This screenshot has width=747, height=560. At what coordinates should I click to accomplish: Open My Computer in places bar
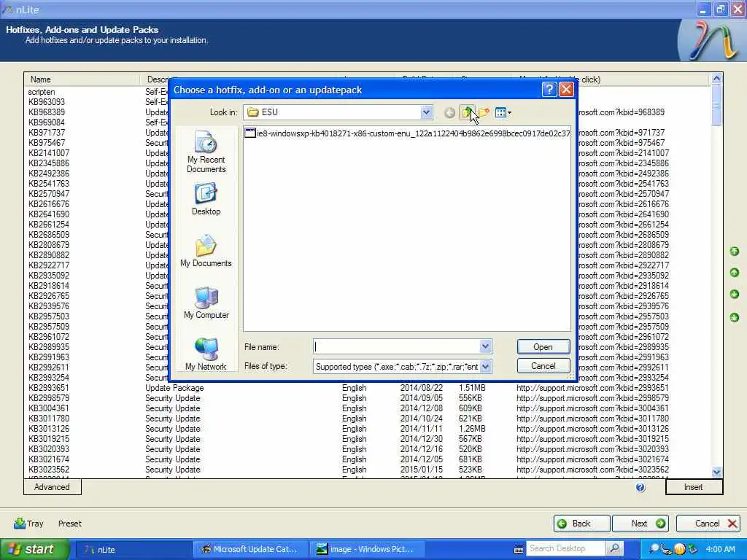tap(206, 303)
